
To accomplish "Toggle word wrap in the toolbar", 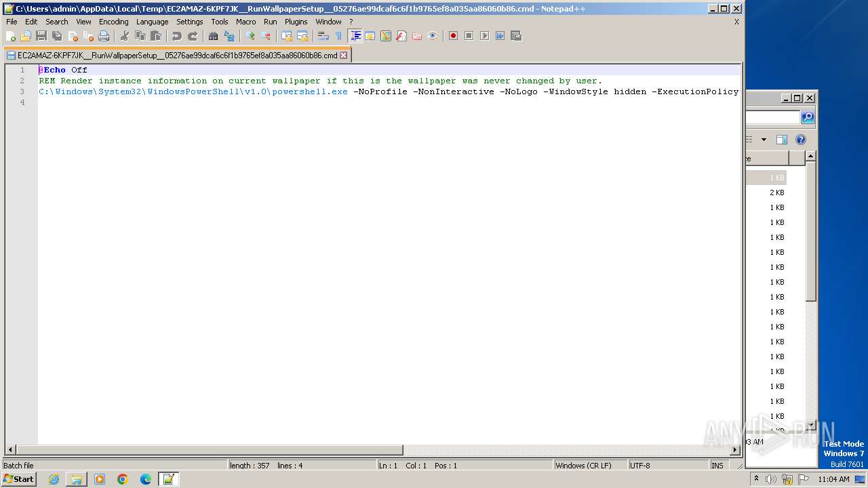I will click(x=323, y=36).
